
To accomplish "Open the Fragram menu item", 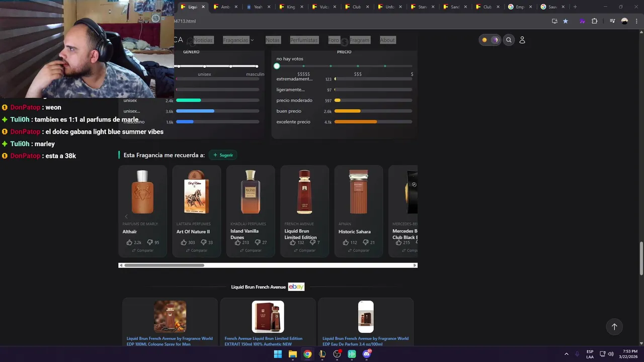I will tap(359, 40).
